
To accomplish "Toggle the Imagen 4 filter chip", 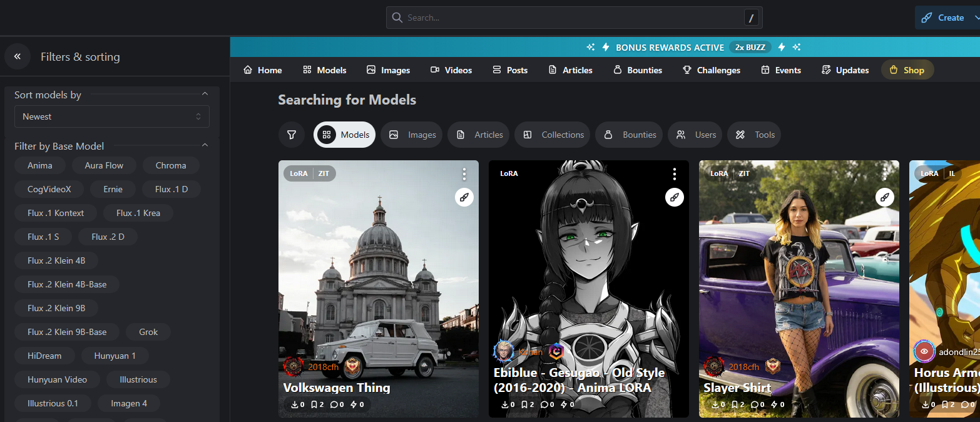I will [x=129, y=403].
